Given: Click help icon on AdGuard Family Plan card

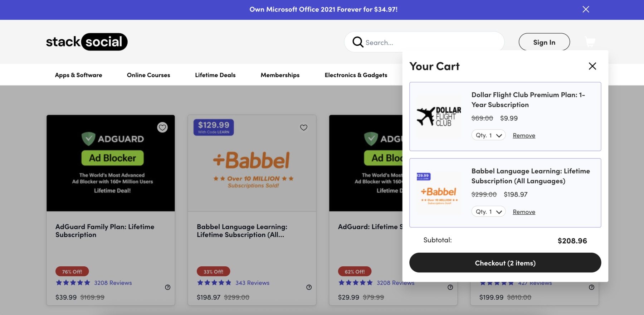Looking at the screenshot, I should click(x=167, y=287).
